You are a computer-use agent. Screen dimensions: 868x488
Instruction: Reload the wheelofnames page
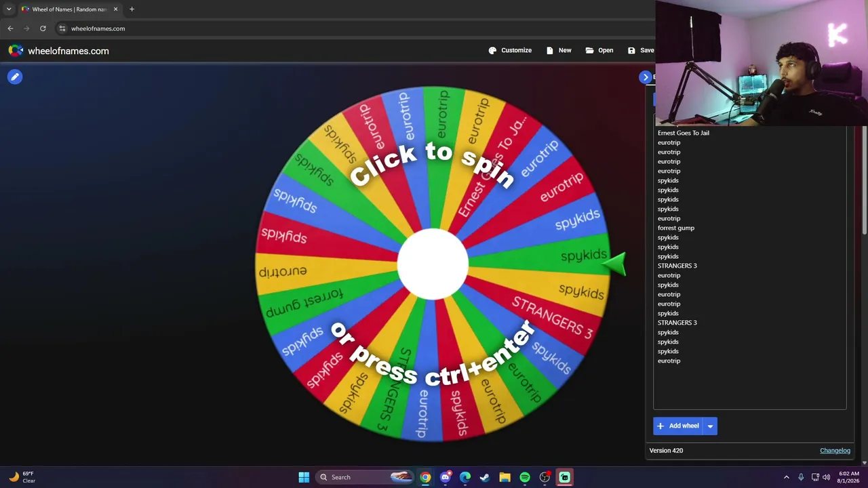[x=43, y=28]
